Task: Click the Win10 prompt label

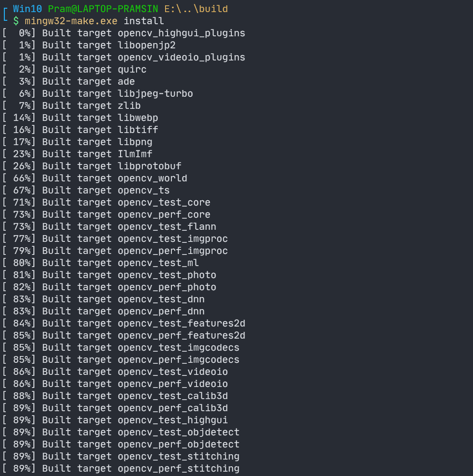Action: click(x=27, y=9)
